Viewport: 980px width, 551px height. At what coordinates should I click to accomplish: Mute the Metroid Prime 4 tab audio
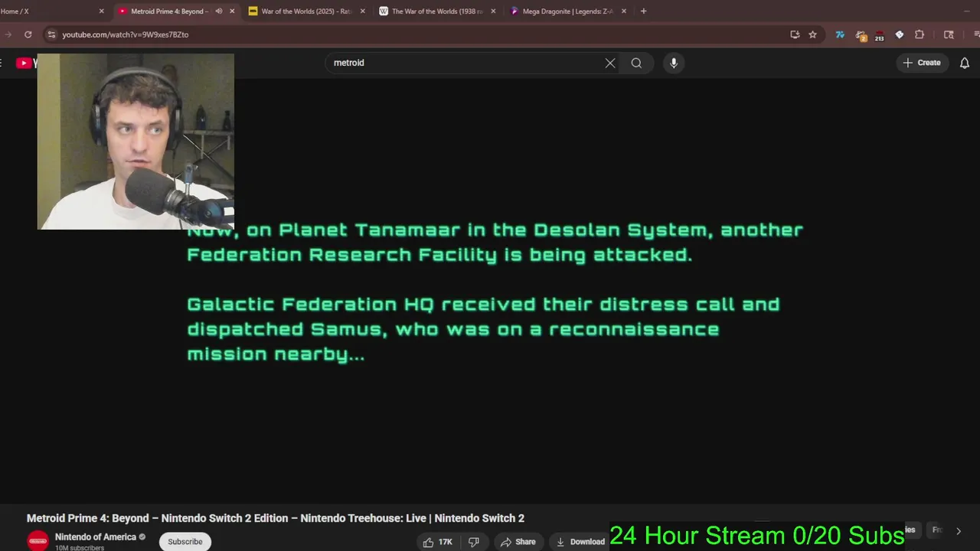pyautogui.click(x=219, y=11)
